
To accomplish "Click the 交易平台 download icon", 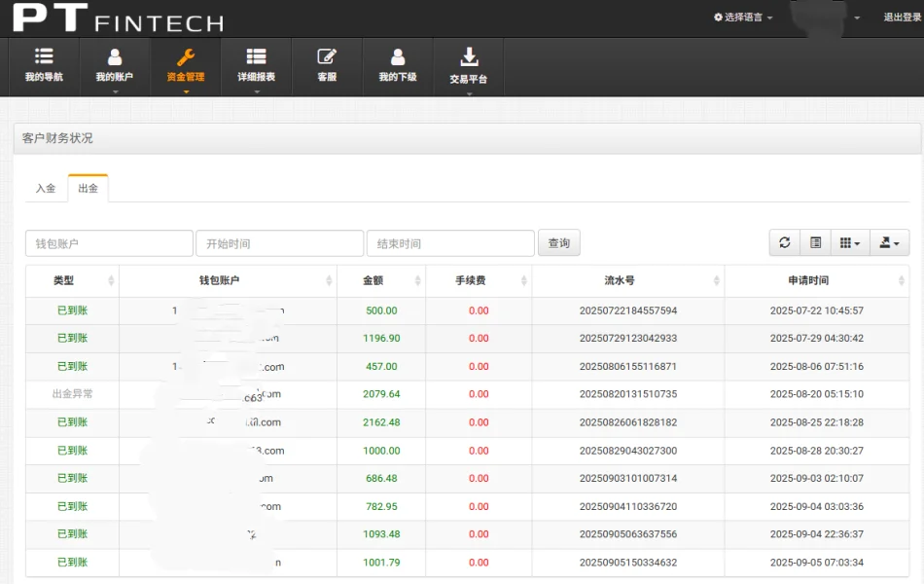I will click(469, 57).
